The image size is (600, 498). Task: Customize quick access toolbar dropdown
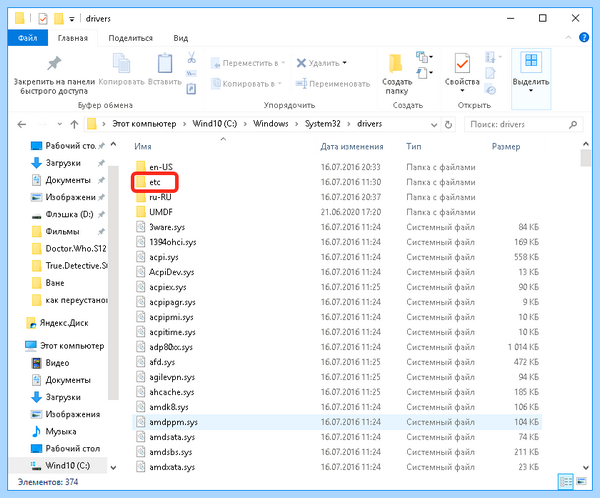[72, 19]
